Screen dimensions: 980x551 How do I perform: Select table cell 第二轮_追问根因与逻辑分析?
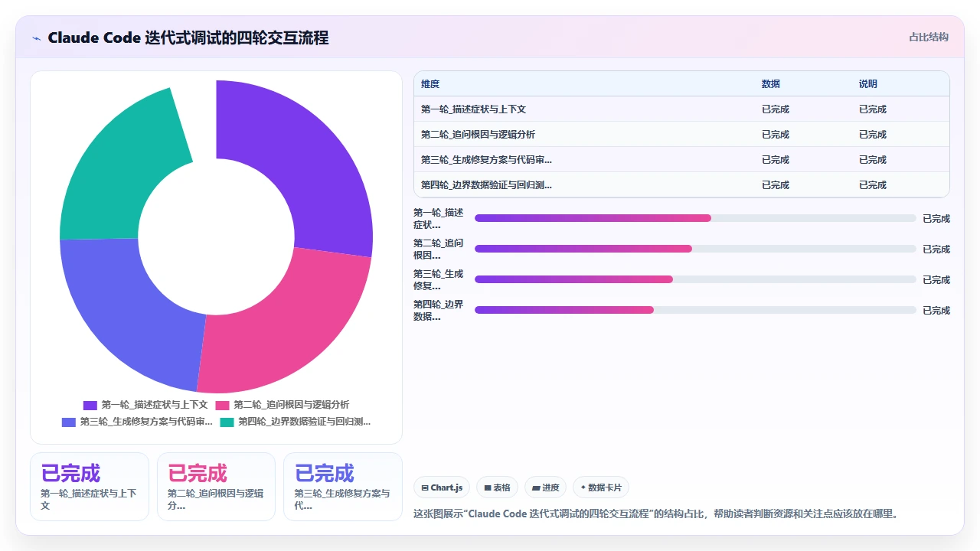click(478, 135)
